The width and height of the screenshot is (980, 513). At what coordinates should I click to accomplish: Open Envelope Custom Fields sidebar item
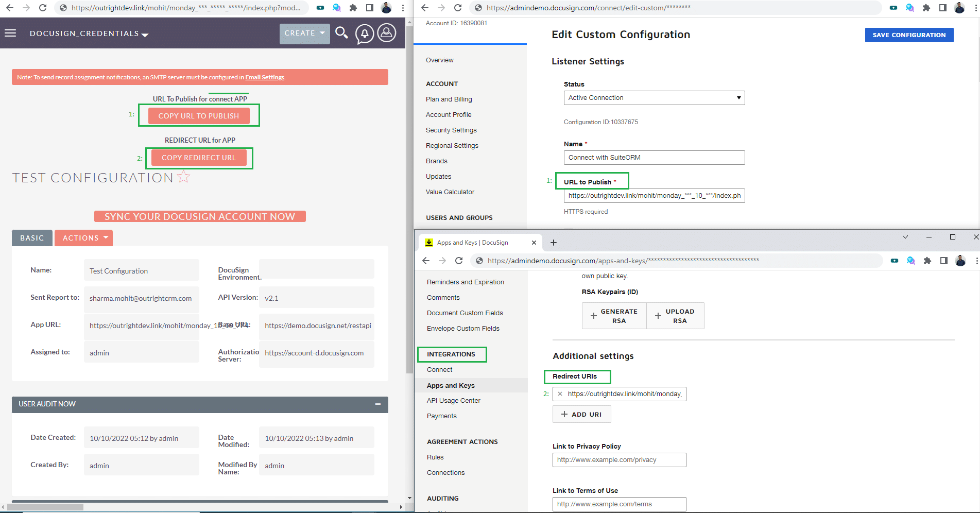click(x=463, y=329)
